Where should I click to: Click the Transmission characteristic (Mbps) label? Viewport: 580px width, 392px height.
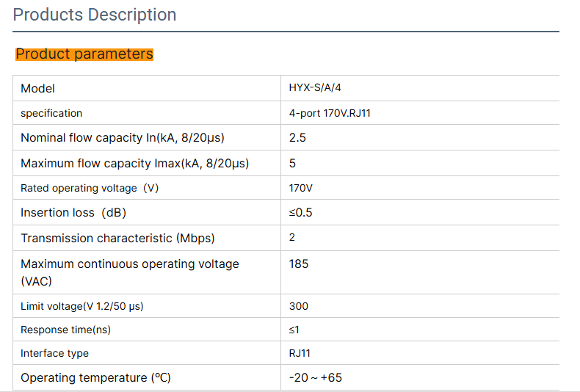click(117, 238)
